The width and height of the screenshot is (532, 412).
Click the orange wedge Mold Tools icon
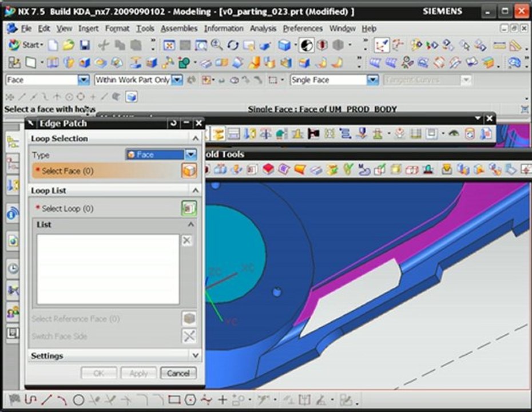(x=300, y=169)
